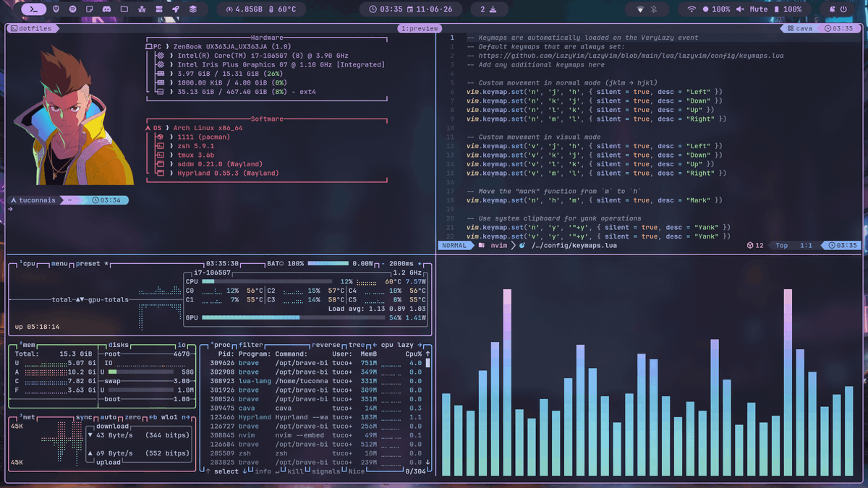The height and width of the screenshot is (488, 868).
Task: Click right arrow beside cpu lazy sort
Action: 421,346
